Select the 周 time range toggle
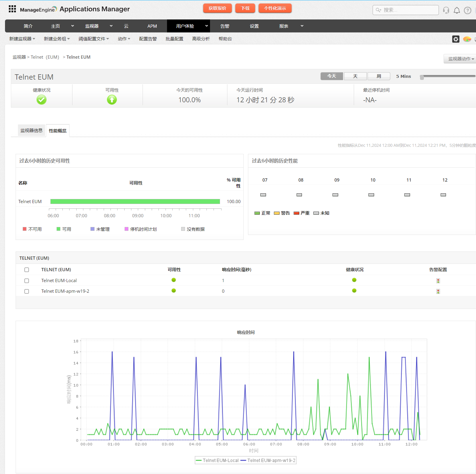 coord(379,76)
